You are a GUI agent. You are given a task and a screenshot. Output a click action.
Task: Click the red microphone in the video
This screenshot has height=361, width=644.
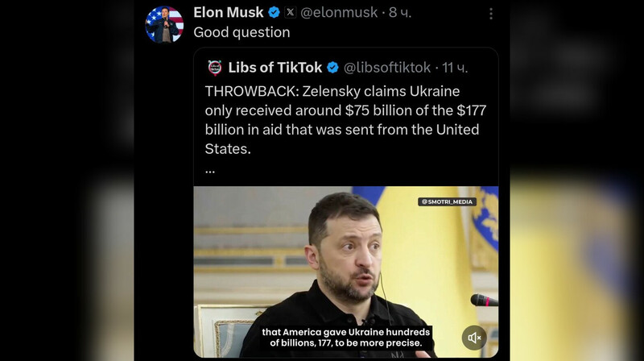click(484, 301)
